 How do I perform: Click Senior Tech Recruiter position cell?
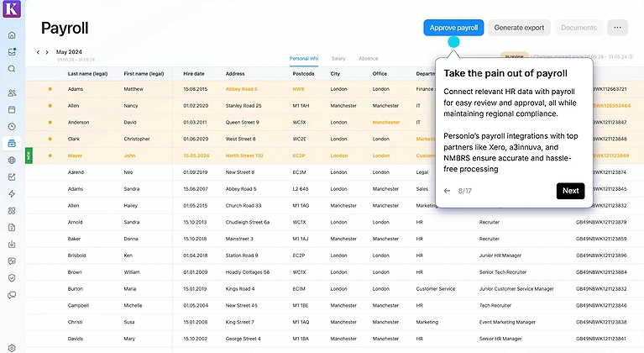503,272
